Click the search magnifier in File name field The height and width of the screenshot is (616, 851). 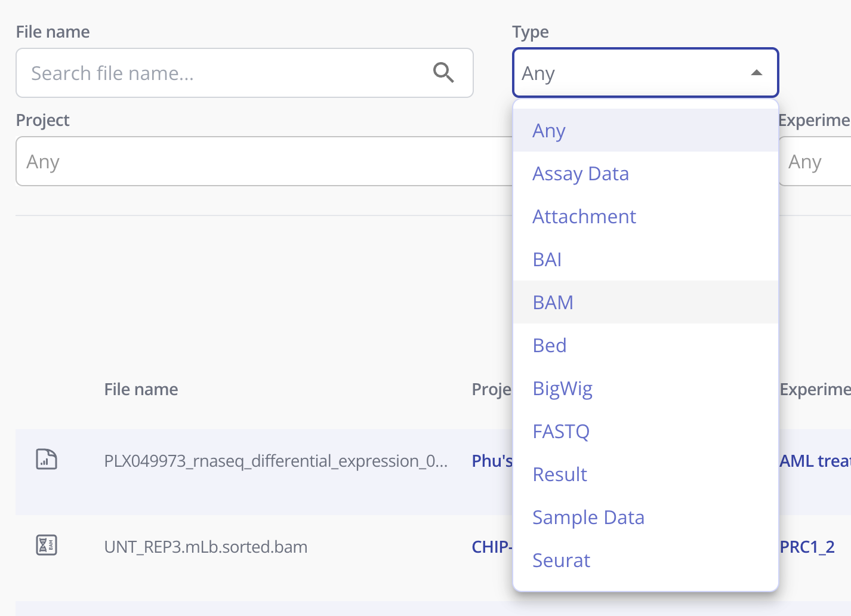tap(443, 72)
